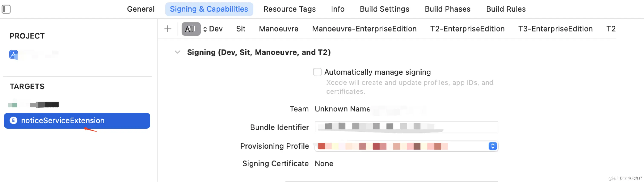This screenshot has width=644, height=182.
Task: Select the T2-EnterpriseEdition configuration
Action: (x=467, y=29)
